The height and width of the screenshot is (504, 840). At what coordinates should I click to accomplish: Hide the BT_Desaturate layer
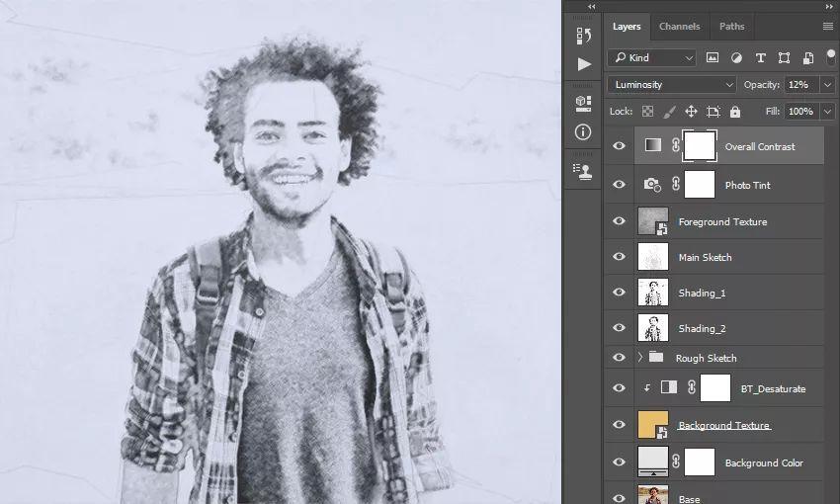(x=620, y=387)
